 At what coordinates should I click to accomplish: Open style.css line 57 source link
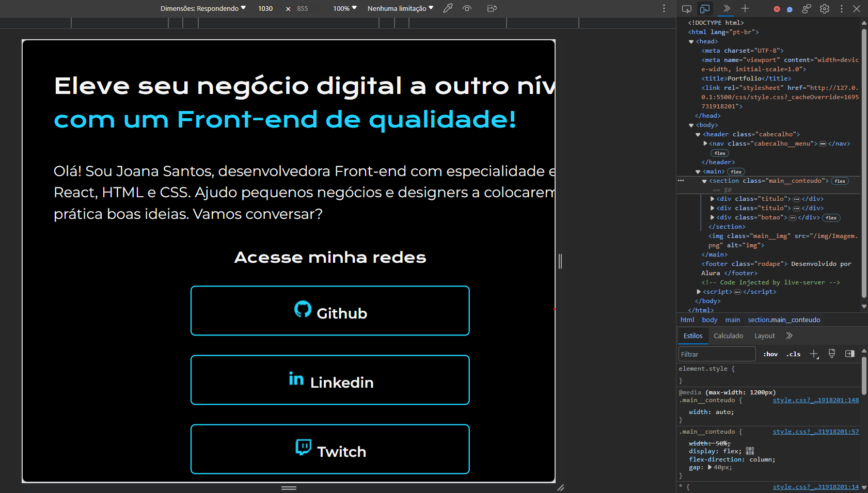(x=816, y=432)
